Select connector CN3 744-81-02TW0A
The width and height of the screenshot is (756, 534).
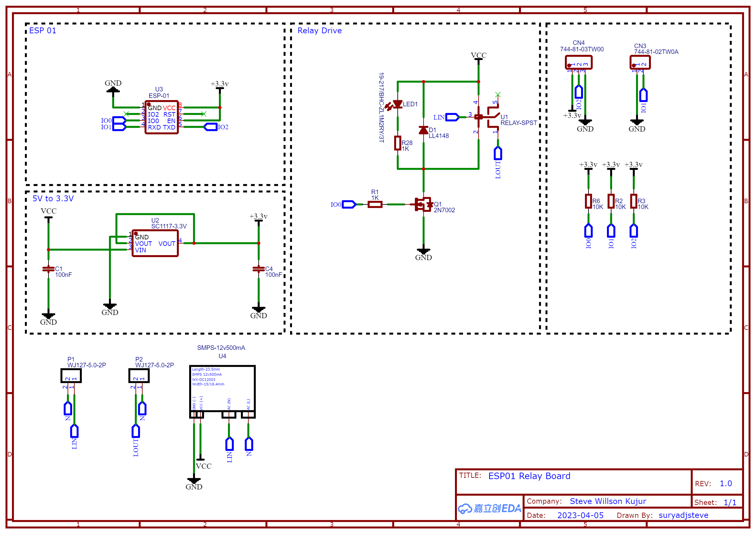[641, 62]
